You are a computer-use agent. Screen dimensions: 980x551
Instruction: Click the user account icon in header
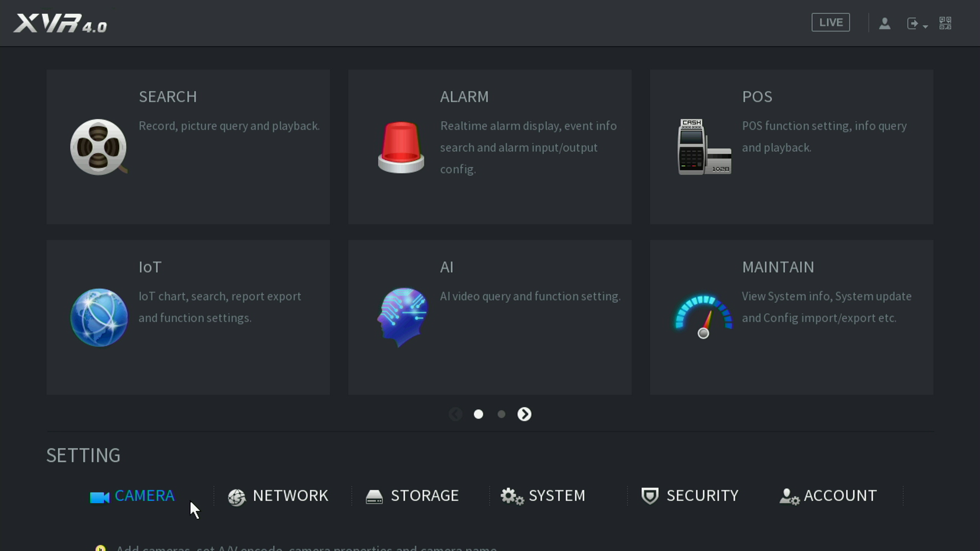tap(884, 23)
